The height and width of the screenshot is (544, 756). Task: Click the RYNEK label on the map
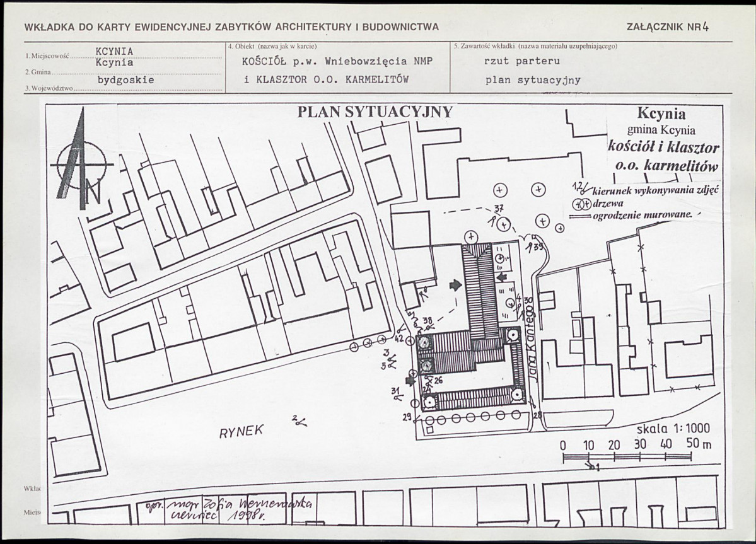[241, 431]
